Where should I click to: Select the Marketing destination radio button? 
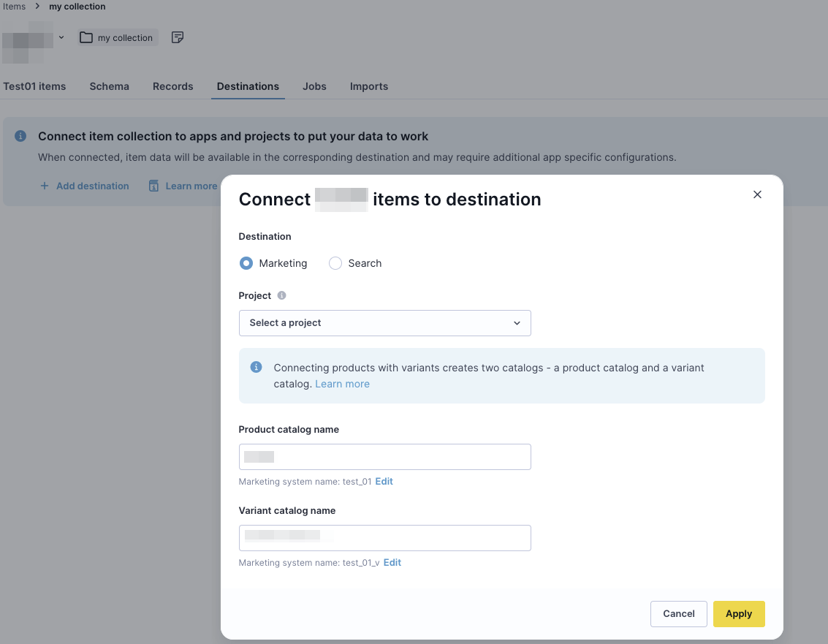246,263
